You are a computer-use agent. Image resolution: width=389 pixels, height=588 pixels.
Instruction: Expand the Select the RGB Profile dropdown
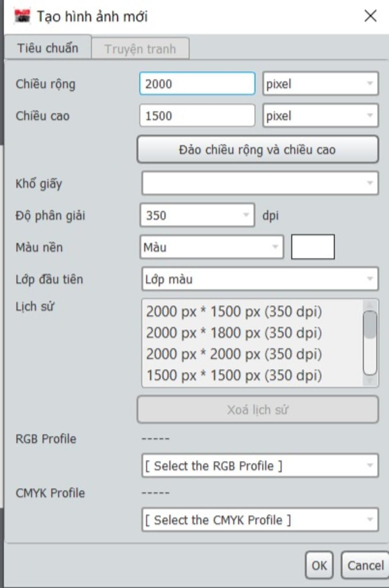click(260, 465)
